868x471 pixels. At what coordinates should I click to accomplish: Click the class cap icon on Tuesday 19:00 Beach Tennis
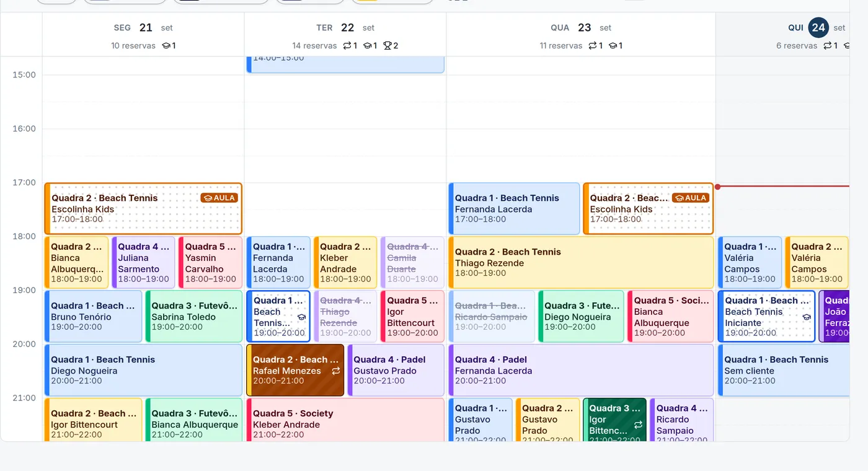point(301,317)
